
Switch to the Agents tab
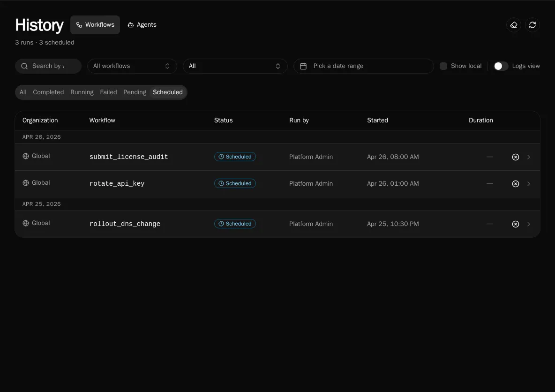click(x=142, y=25)
